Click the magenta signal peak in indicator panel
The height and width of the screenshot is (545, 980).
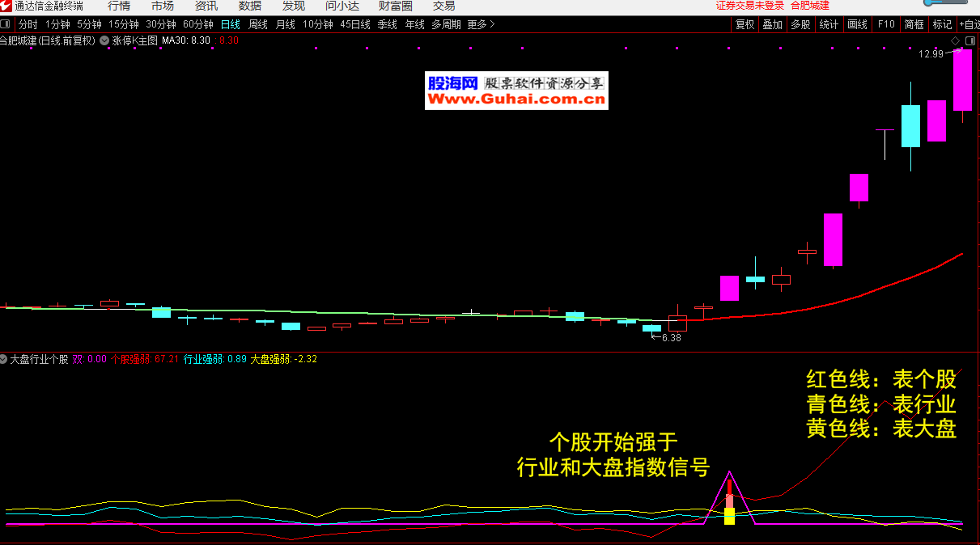(x=730, y=472)
